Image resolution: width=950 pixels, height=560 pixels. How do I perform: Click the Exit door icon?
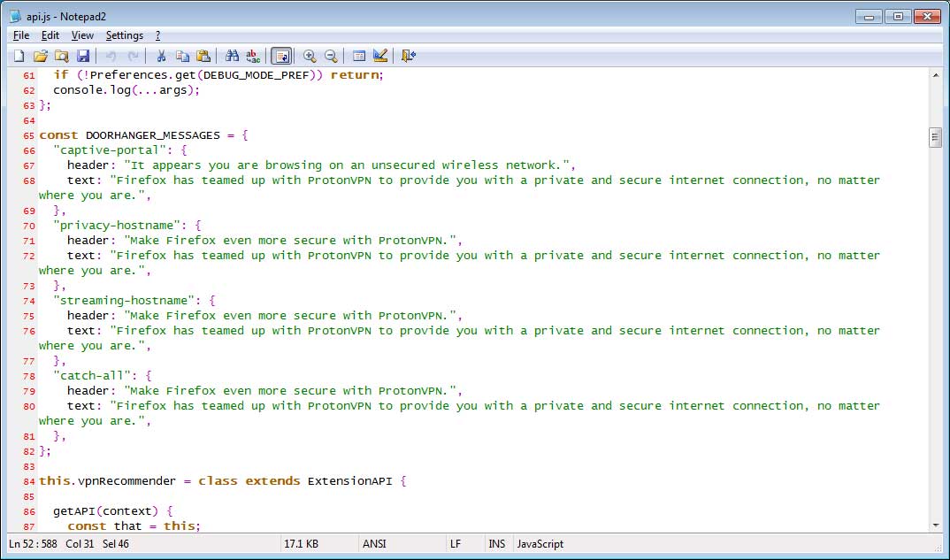click(x=409, y=57)
